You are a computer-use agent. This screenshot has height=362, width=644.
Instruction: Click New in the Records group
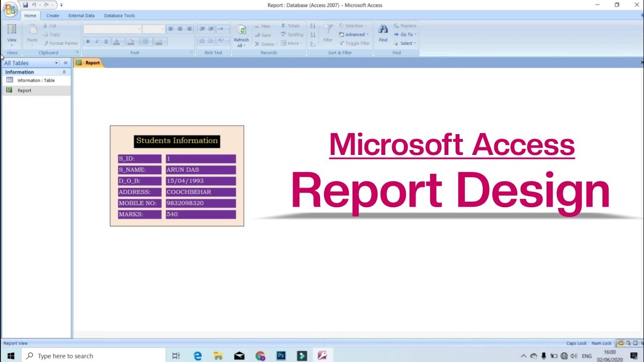[x=263, y=26]
